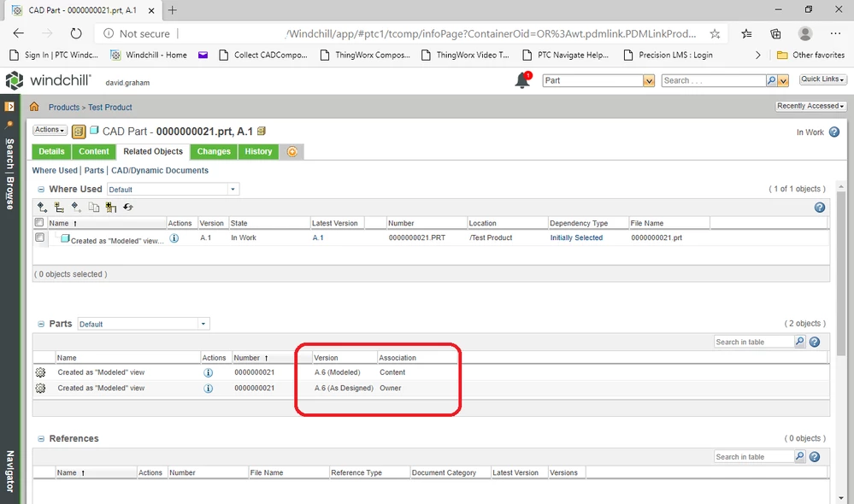854x504 pixels.
Task: Collapse the Parts section
Action: click(41, 324)
